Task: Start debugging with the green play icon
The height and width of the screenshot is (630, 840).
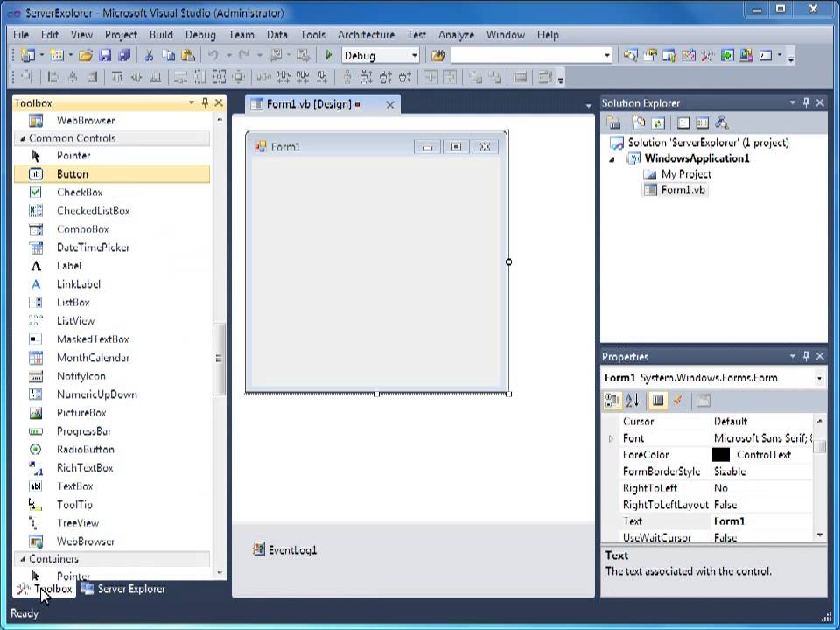Action: point(329,55)
